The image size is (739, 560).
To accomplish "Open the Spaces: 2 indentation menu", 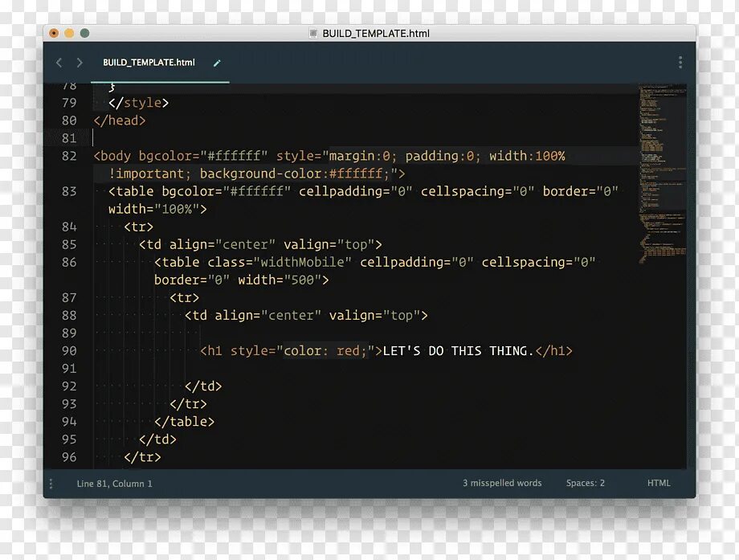I will [586, 483].
